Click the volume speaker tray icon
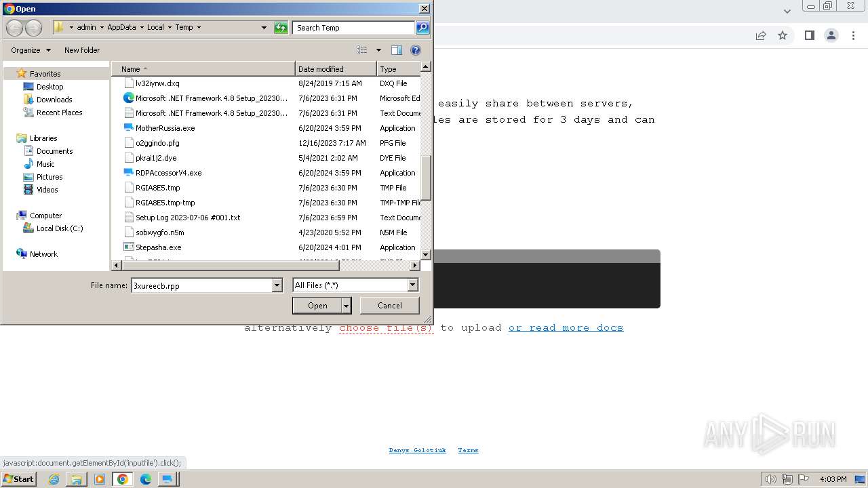868x488 pixels. [770, 479]
